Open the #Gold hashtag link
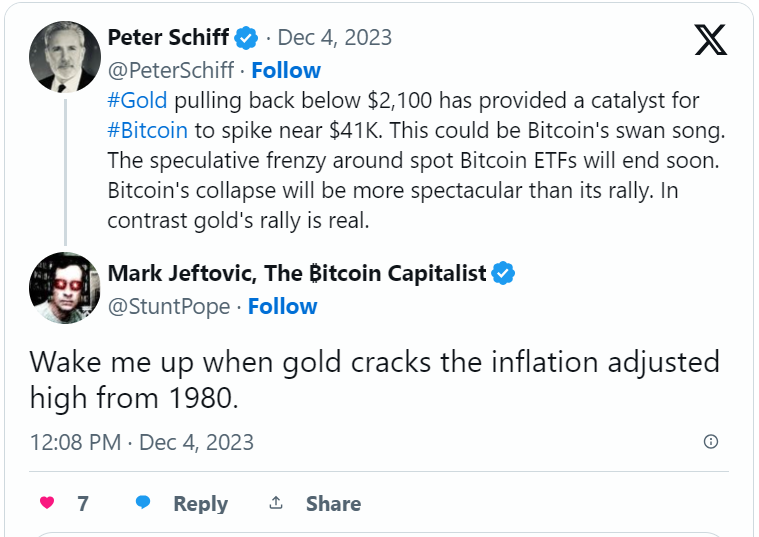759x537 pixels. click(x=137, y=101)
